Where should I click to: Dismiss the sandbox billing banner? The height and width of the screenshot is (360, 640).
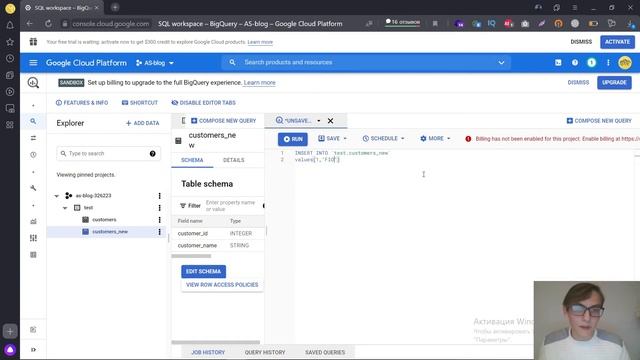[578, 82]
